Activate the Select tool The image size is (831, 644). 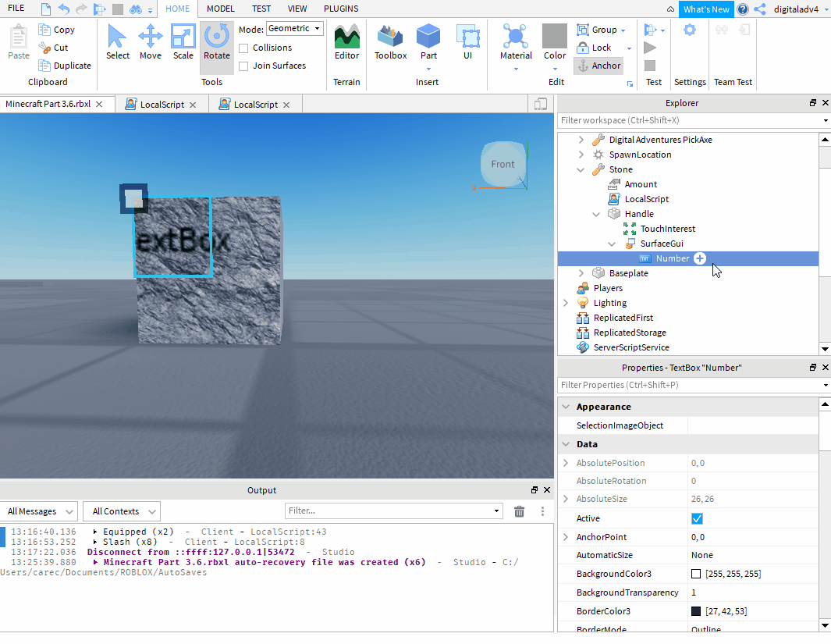tap(118, 42)
